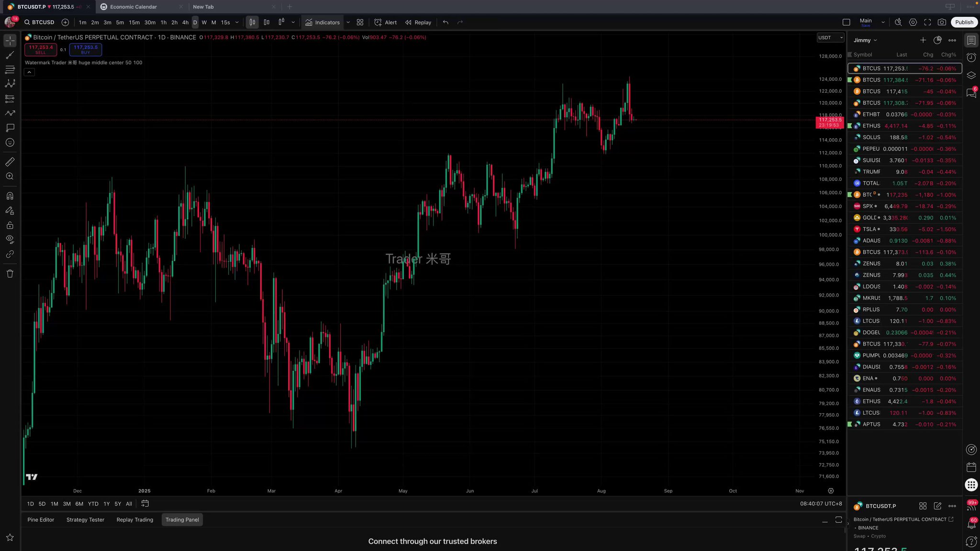This screenshot has width=980, height=551.
Task: Take a chart snapshot with camera
Action: [x=942, y=22]
